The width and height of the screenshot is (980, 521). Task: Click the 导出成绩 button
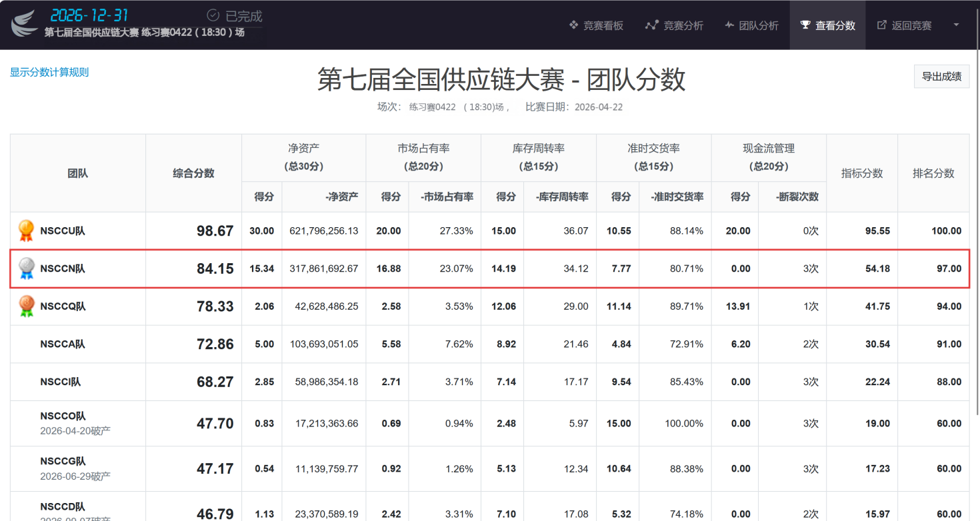coord(941,77)
